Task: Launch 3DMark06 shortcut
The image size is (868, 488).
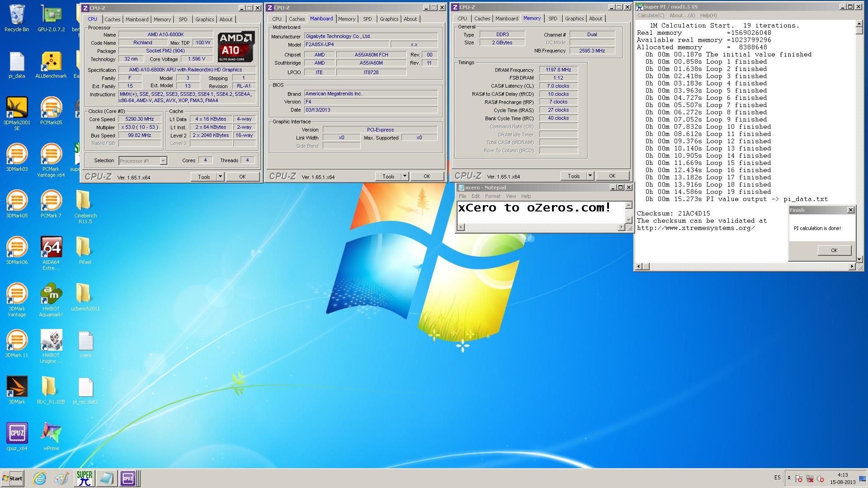Action: click(17, 250)
